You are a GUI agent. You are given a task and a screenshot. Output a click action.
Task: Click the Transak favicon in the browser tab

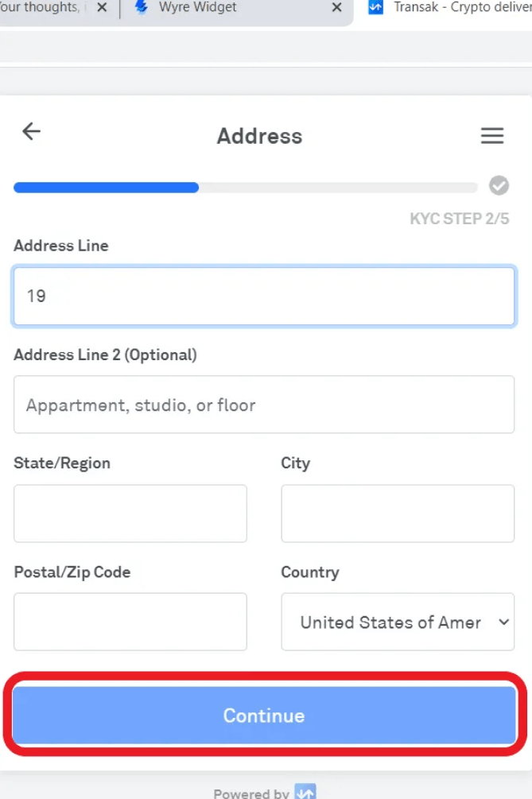click(376, 8)
